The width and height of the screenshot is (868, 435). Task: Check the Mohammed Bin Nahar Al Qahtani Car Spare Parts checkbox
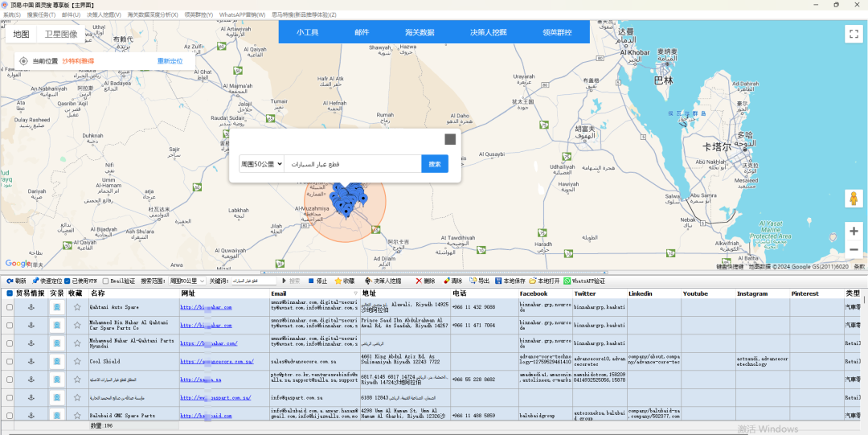tap(10, 326)
